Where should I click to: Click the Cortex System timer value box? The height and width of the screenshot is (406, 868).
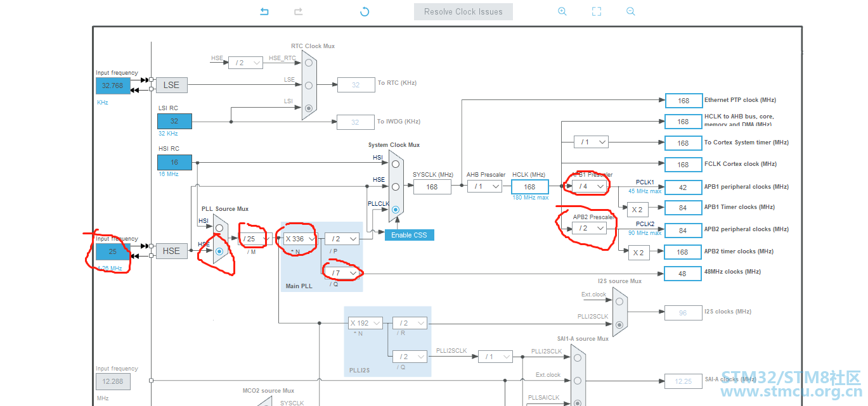coord(683,143)
